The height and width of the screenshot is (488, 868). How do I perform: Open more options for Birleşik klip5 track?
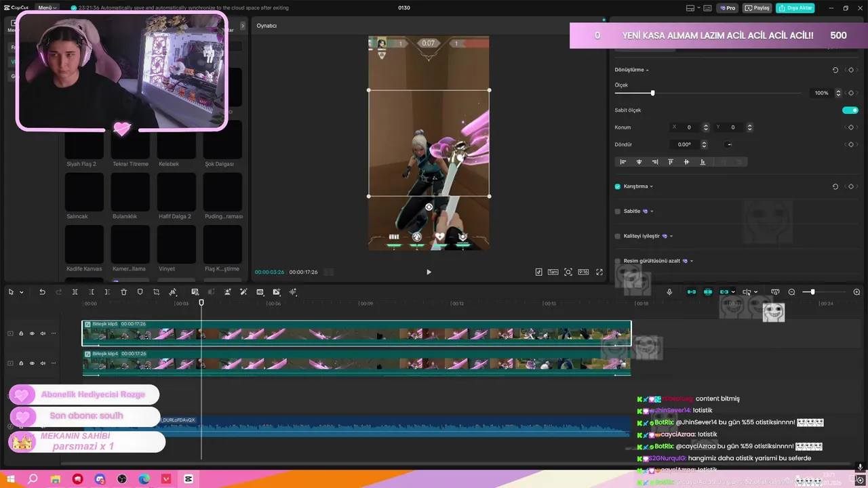[x=54, y=333]
